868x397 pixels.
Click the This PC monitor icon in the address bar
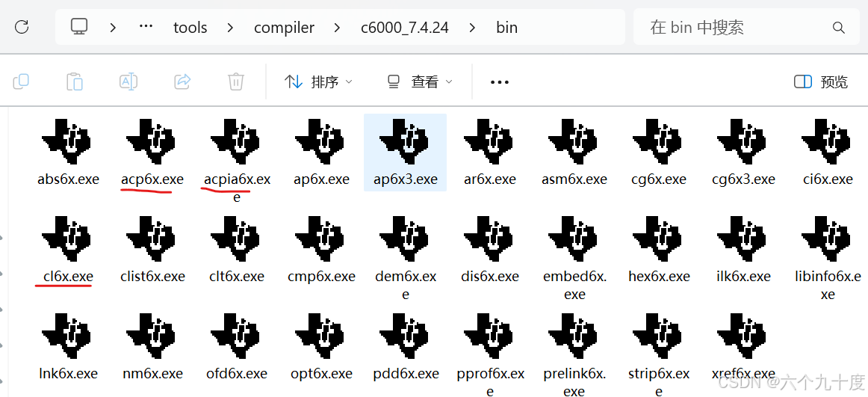[x=80, y=26]
